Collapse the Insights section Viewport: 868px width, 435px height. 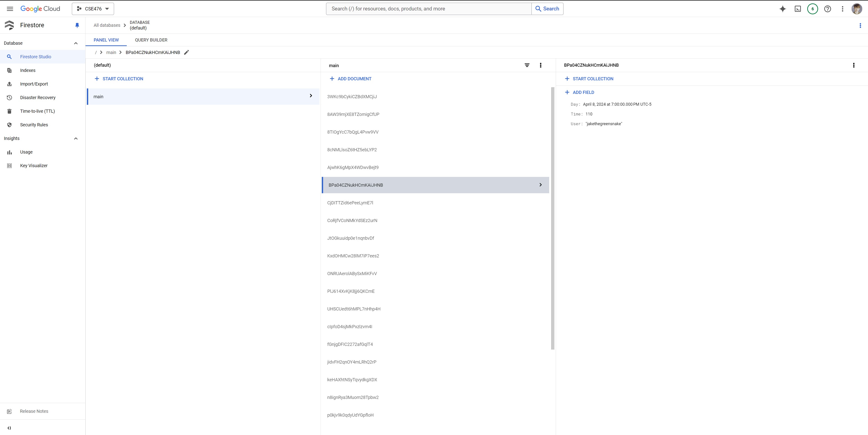coord(76,139)
